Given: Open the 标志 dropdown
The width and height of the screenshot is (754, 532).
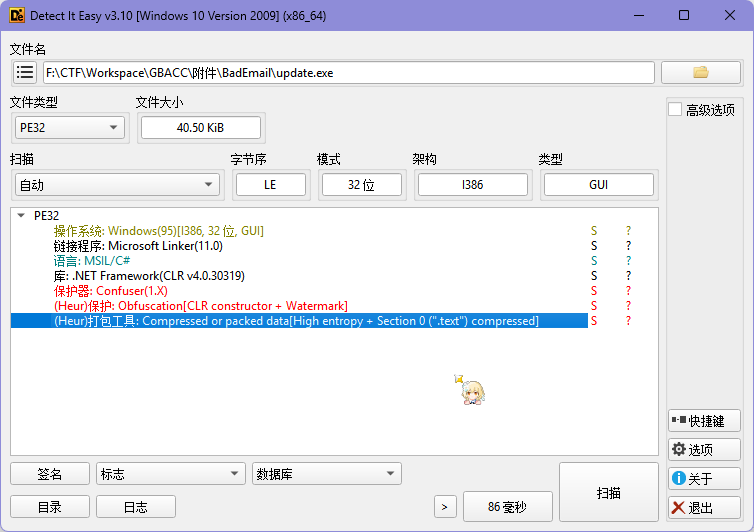Looking at the screenshot, I should pos(170,474).
